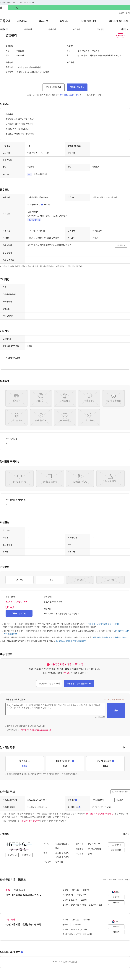Click the 당성보호시설 welfare icon
The height and width of the screenshot is (980, 130).
(x=65, y=417)
